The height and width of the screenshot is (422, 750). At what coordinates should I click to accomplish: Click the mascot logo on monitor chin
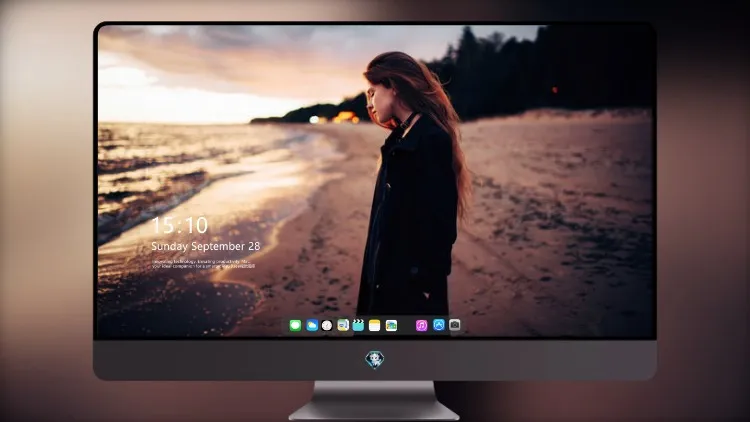tap(375, 360)
